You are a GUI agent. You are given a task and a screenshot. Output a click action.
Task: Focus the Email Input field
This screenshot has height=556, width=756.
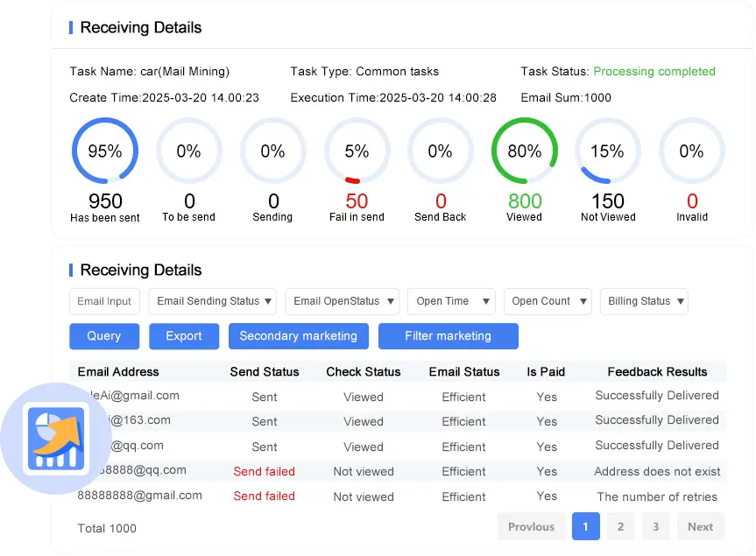click(104, 301)
